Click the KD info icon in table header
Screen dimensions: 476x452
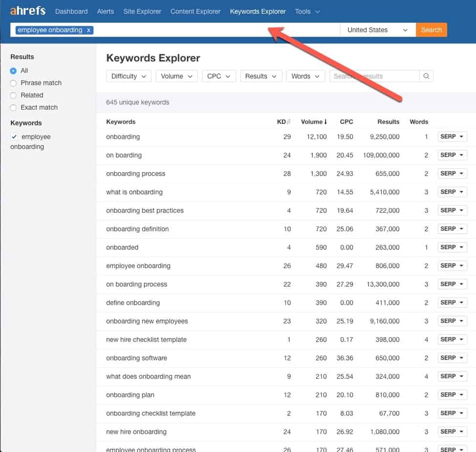click(x=288, y=120)
